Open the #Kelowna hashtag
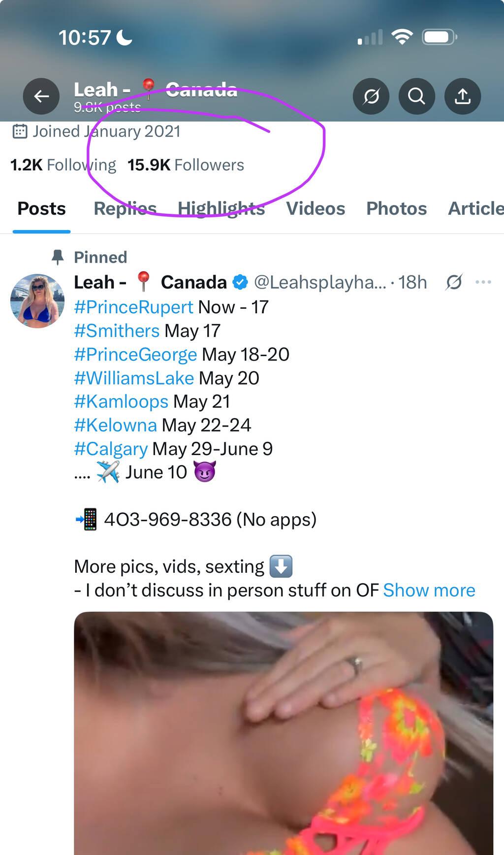Image resolution: width=504 pixels, height=855 pixels. (115, 426)
